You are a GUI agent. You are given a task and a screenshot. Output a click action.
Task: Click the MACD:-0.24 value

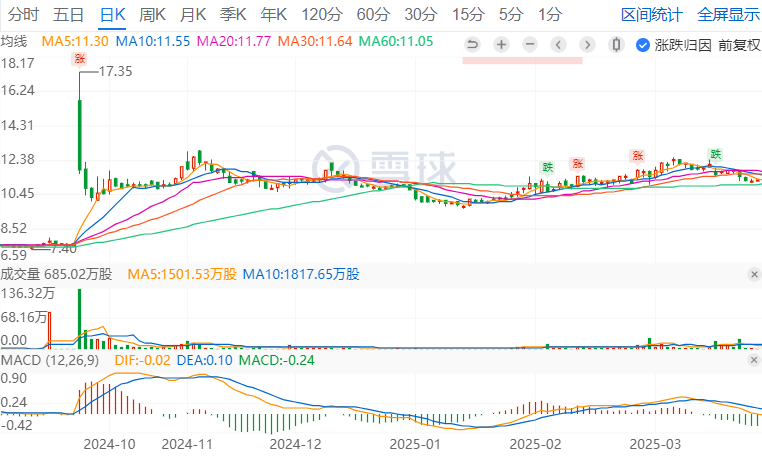277,360
